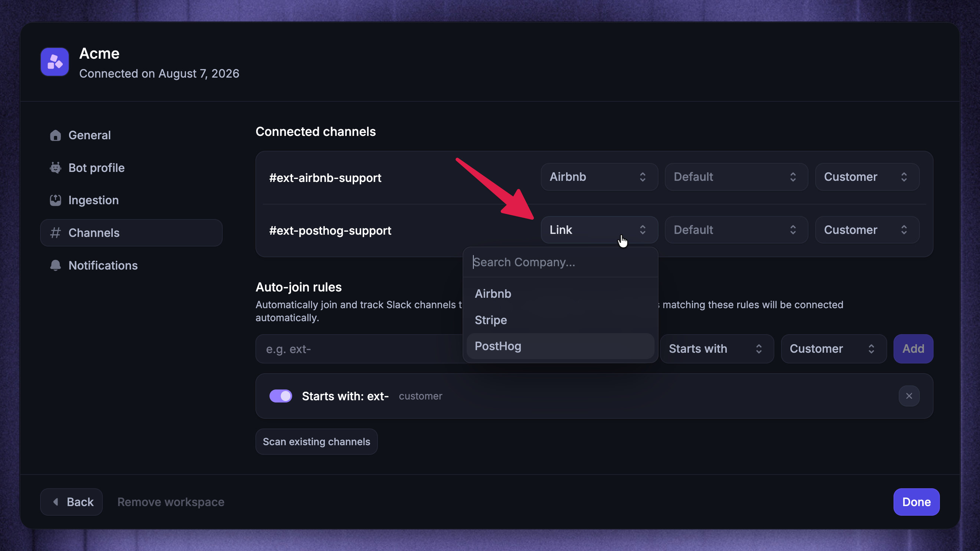980x551 pixels.
Task: Click the Back button
Action: pyautogui.click(x=72, y=502)
